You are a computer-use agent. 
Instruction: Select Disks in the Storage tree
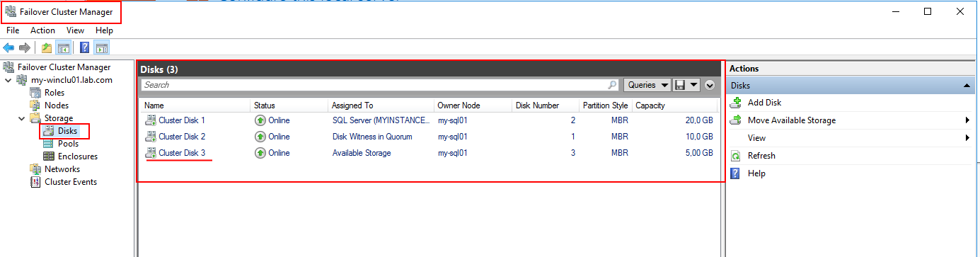click(x=67, y=131)
